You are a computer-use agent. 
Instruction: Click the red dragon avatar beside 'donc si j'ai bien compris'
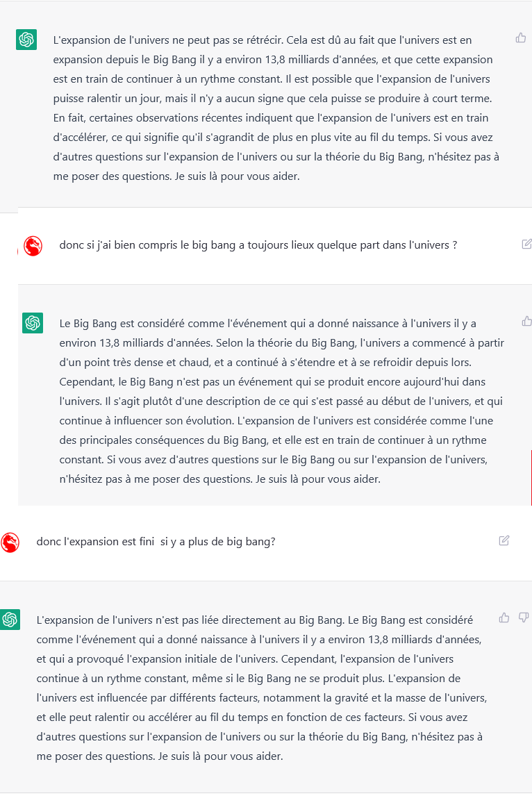coord(33,246)
